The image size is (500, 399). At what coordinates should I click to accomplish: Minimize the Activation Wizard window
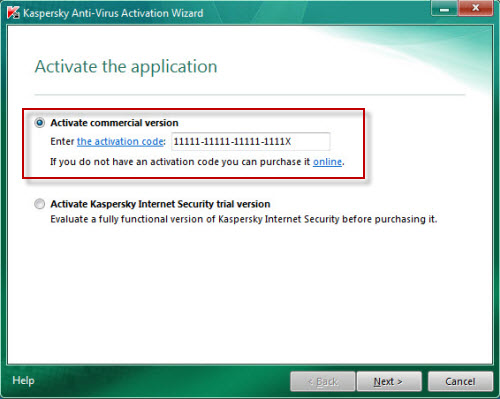(444, 9)
